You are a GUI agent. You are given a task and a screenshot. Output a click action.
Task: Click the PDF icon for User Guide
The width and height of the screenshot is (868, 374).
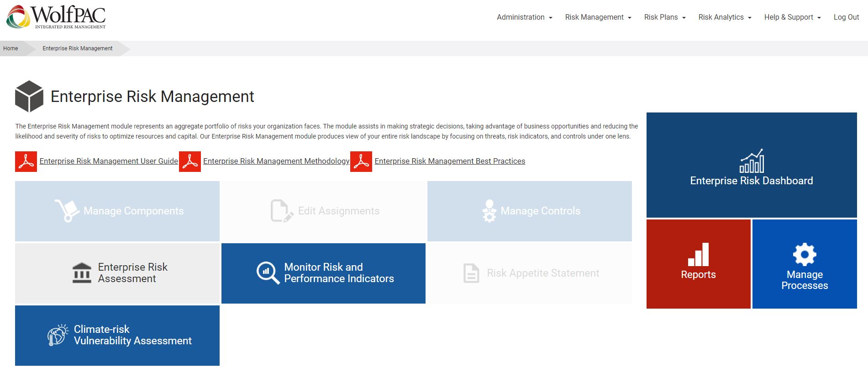[x=26, y=161]
